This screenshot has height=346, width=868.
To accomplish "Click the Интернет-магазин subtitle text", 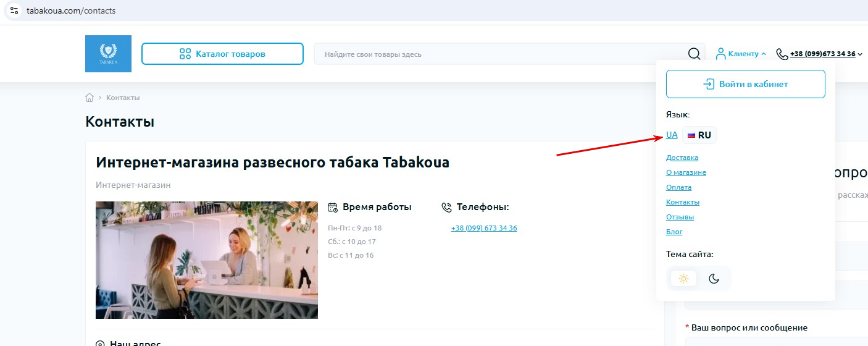I will (133, 185).
